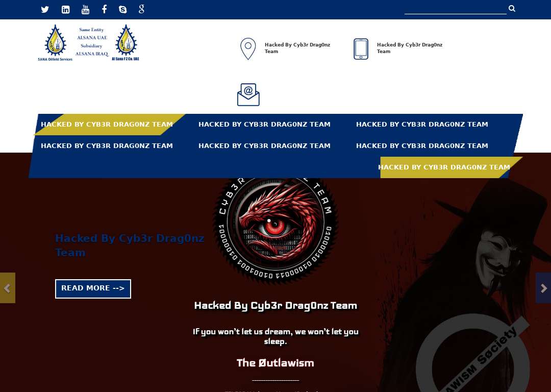The width and height of the screenshot is (551, 392).
Task: Select the gold menu item in the third row
Action: (x=444, y=167)
